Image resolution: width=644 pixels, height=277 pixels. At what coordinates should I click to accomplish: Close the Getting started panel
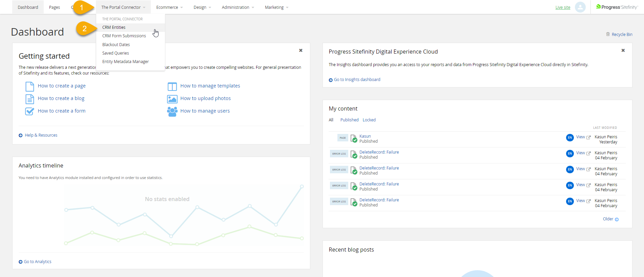300,50
